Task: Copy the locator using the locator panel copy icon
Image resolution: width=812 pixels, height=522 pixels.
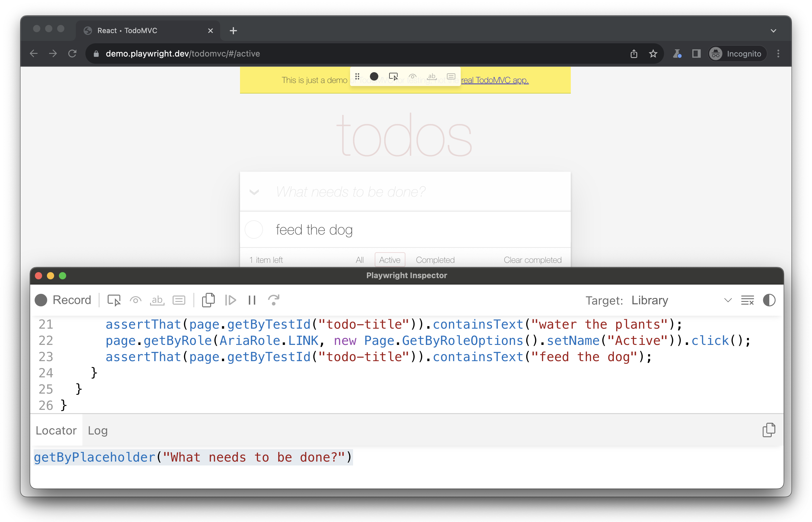Action: pyautogui.click(x=769, y=430)
